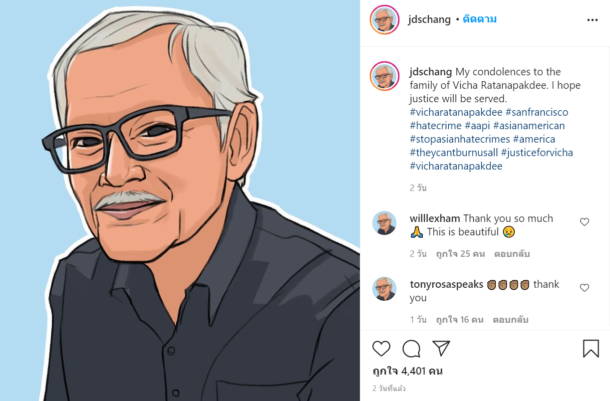Reply to willlexham's comment via ตอบกลับ

[512, 254]
